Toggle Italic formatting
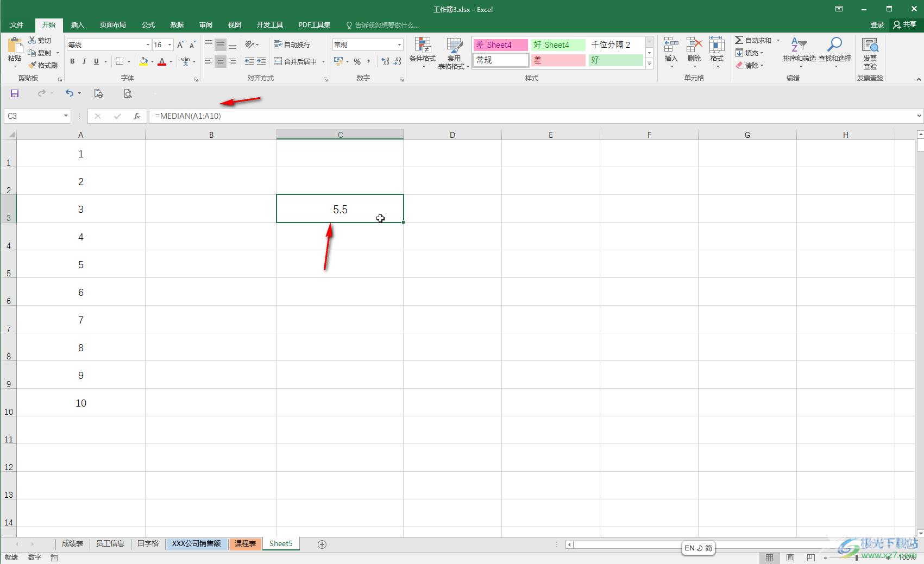924x564 pixels. [x=84, y=61]
